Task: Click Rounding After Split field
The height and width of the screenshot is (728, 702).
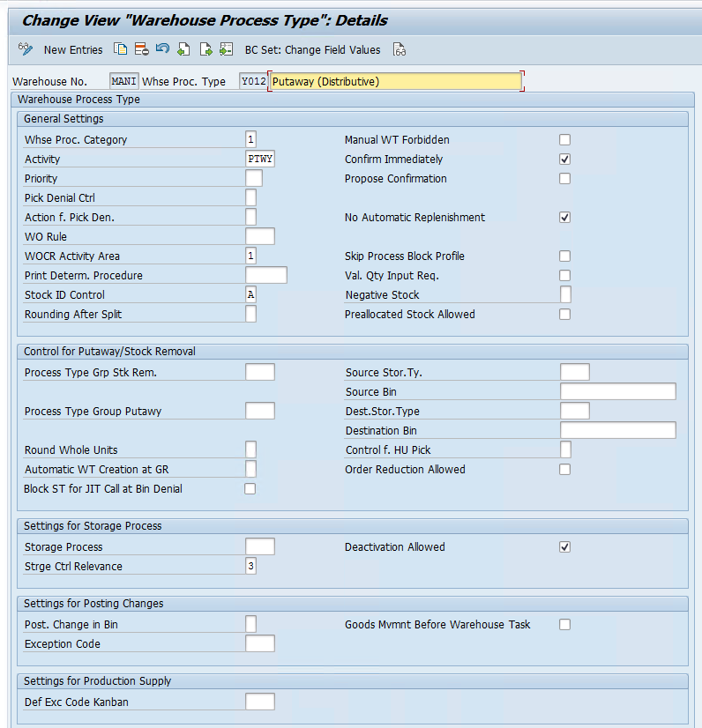Action: 250,314
